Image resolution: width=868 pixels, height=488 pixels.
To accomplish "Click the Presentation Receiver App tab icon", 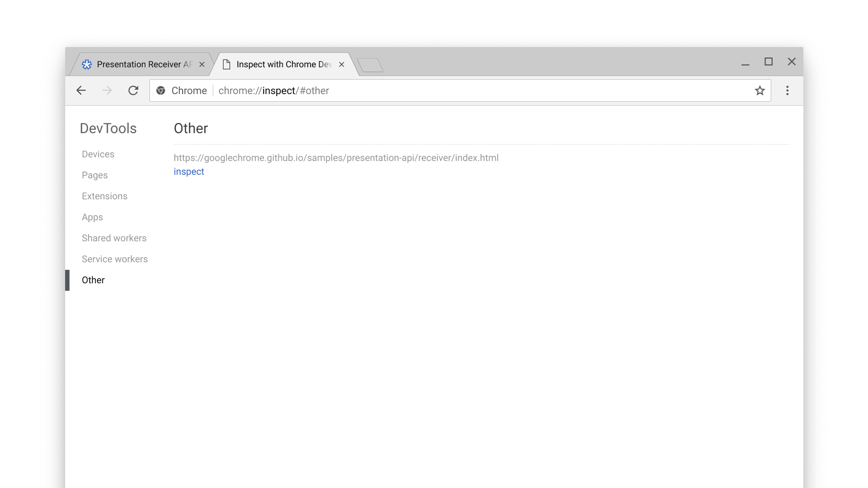I will click(87, 64).
